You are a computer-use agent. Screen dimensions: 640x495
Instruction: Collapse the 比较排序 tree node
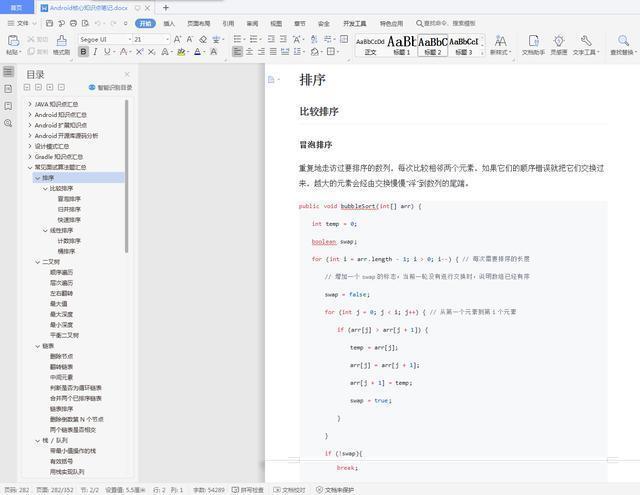point(45,189)
